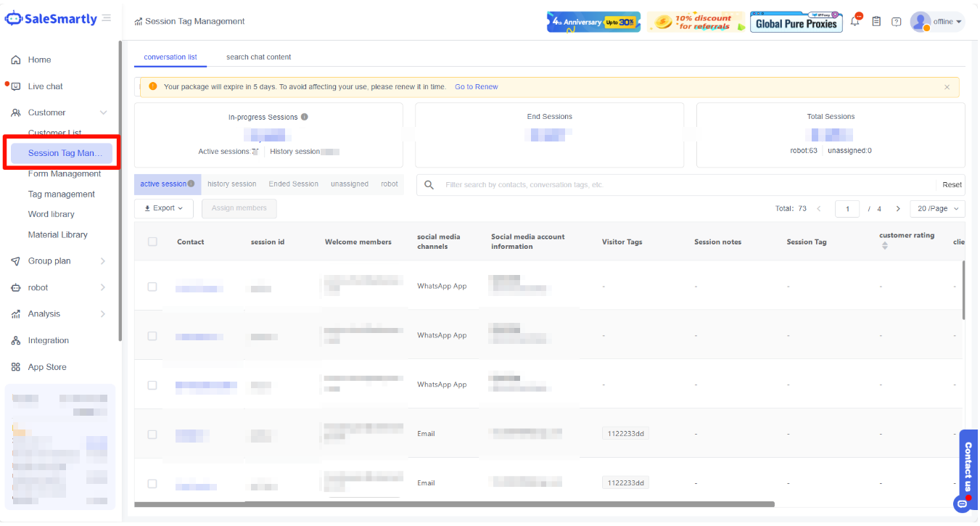
Task: Click the customer rating sort arrows
Action: coord(884,246)
